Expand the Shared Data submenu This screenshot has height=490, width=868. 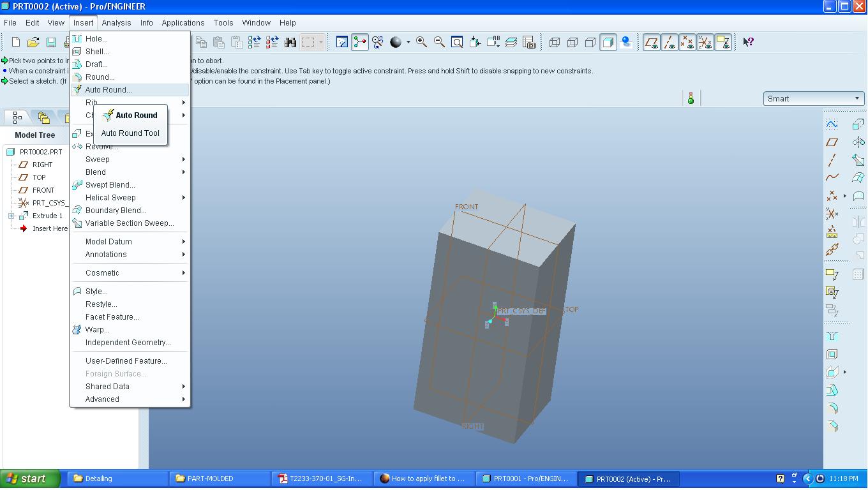pos(130,387)
